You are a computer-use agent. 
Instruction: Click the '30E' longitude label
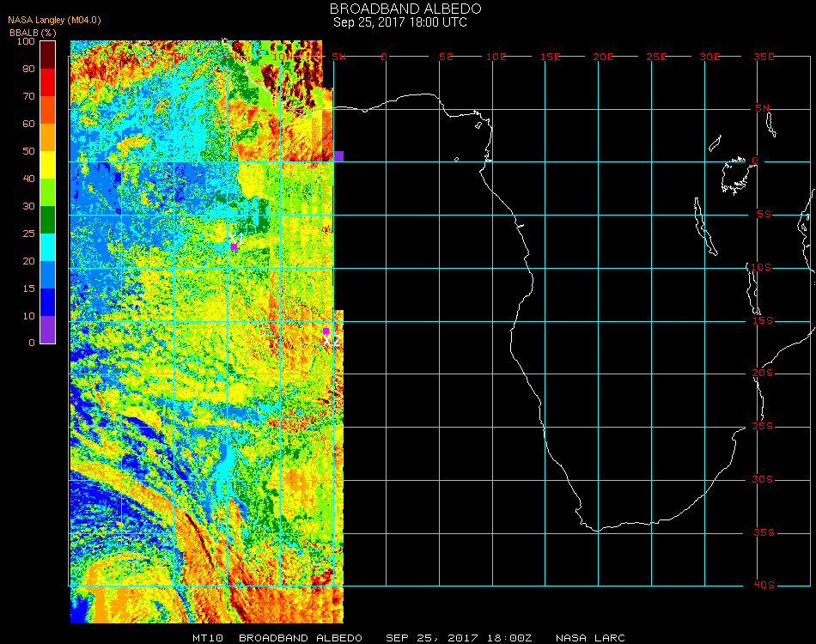click(x=709, y=57)
